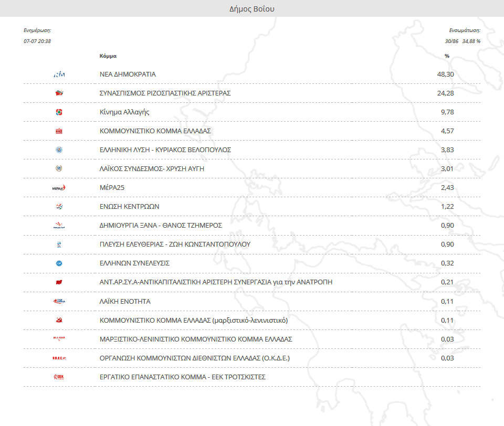Click the Κίνημα Αλλαγής logo icon
This screenshot has height=426, width=504.
(59, 112)
